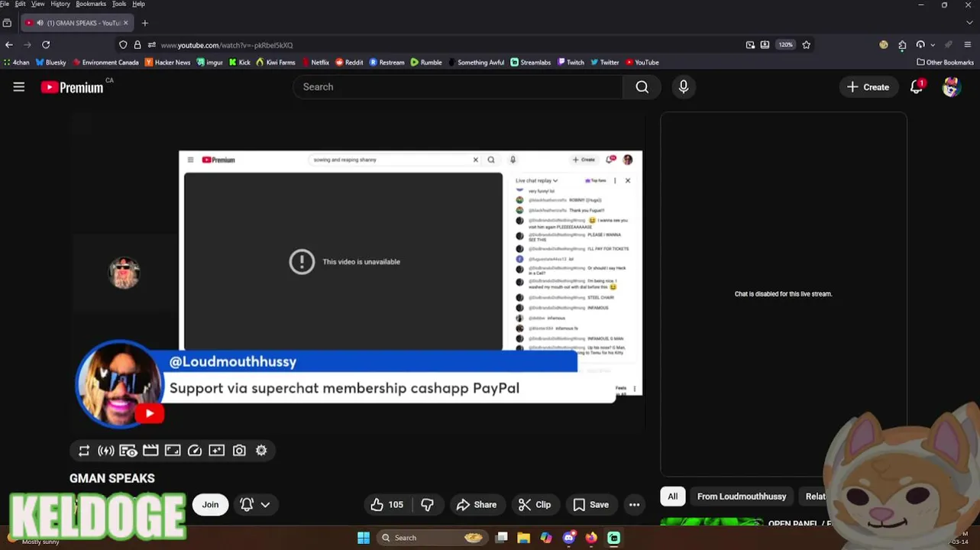The height and width of the screenshot is (550, 980).
Task: Open File Explorer from the taskbar
Action: [523, 538]
